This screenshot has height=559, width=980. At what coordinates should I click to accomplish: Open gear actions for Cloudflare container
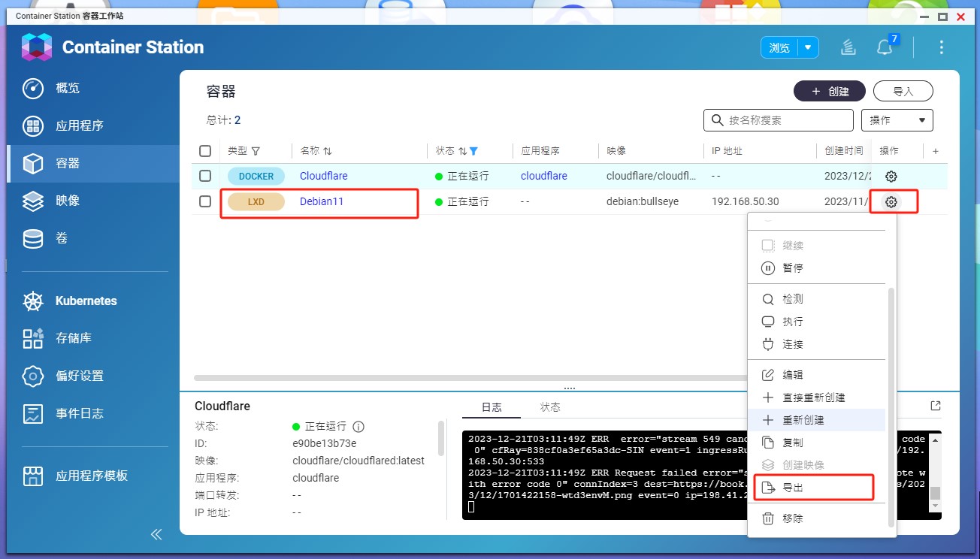coord(891,177)
